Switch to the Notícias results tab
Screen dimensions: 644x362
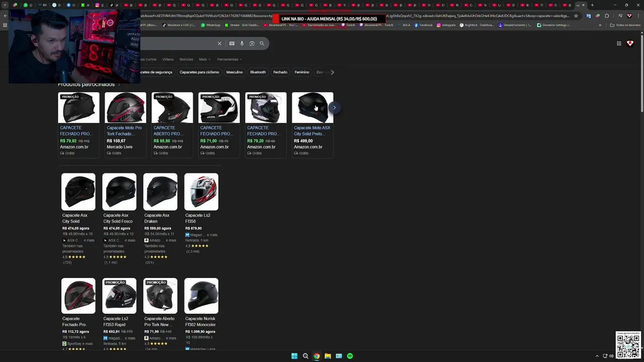click(186, 59)
